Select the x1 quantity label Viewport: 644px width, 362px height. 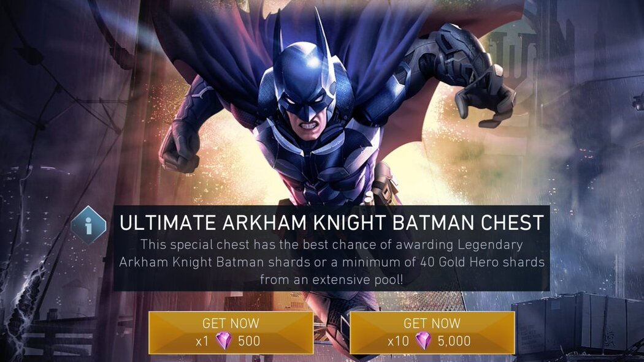click(x=202, y=341)
